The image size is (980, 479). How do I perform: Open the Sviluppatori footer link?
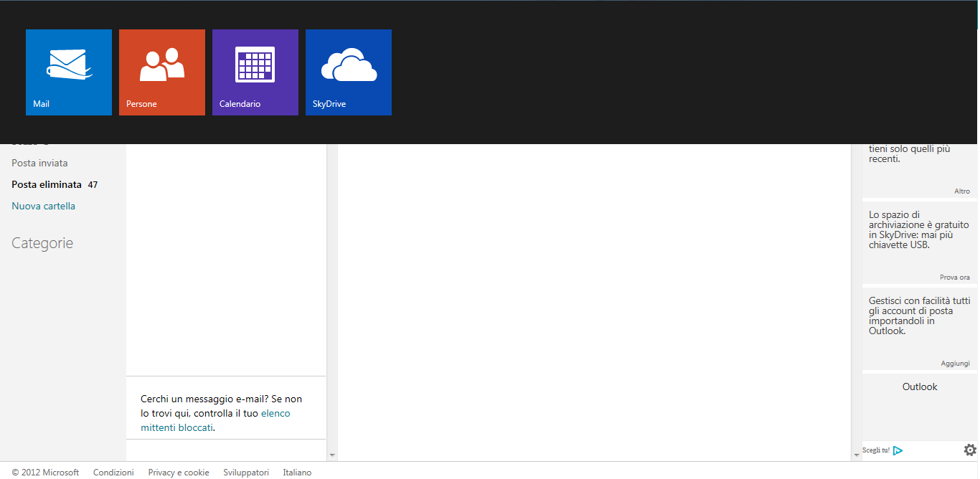246,473
